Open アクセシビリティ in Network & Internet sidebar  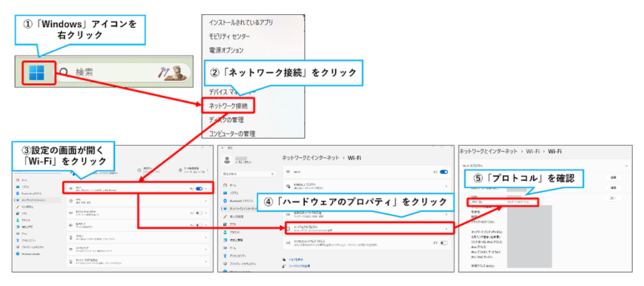pos(26,240)
